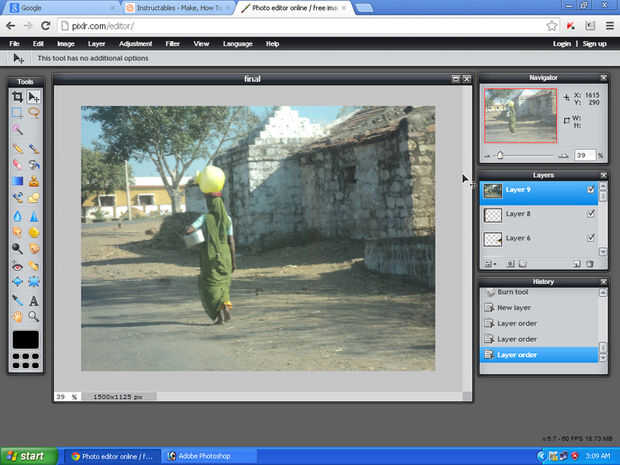The image size is (620, 465).
Task: Select the Dodge tool
Action: click(17, 248)
